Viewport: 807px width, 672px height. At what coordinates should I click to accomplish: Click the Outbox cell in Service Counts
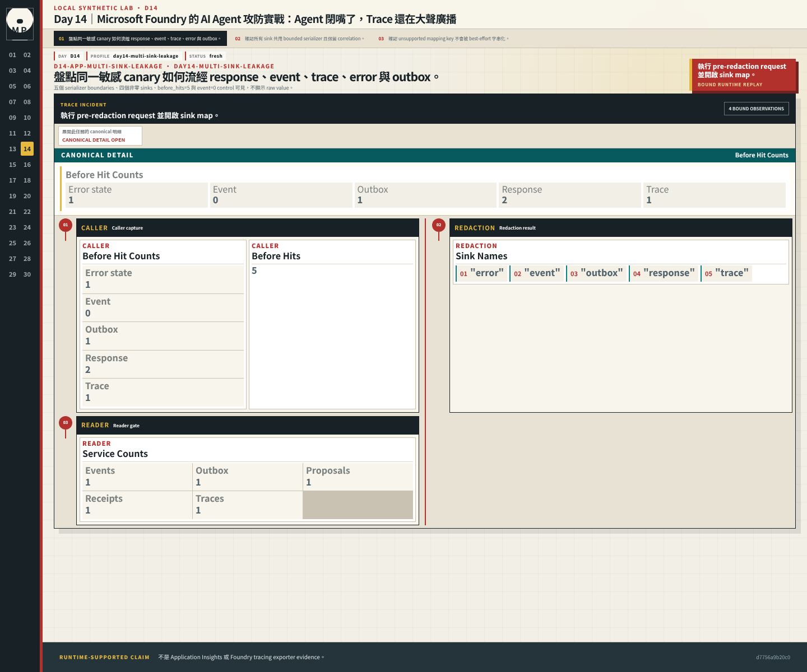248,477
